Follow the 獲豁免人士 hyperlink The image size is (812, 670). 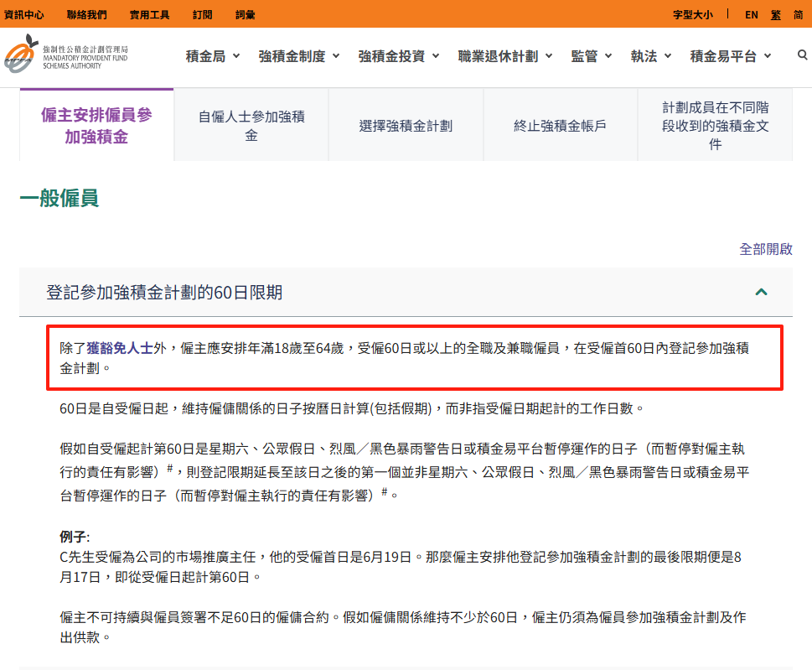(x=120, y=348)
